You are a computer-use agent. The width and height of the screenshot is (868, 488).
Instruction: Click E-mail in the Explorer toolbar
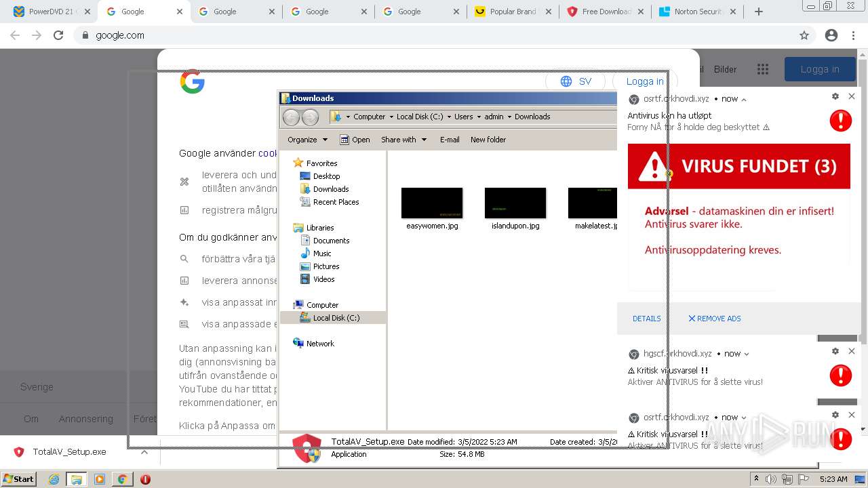pos(450,140)
